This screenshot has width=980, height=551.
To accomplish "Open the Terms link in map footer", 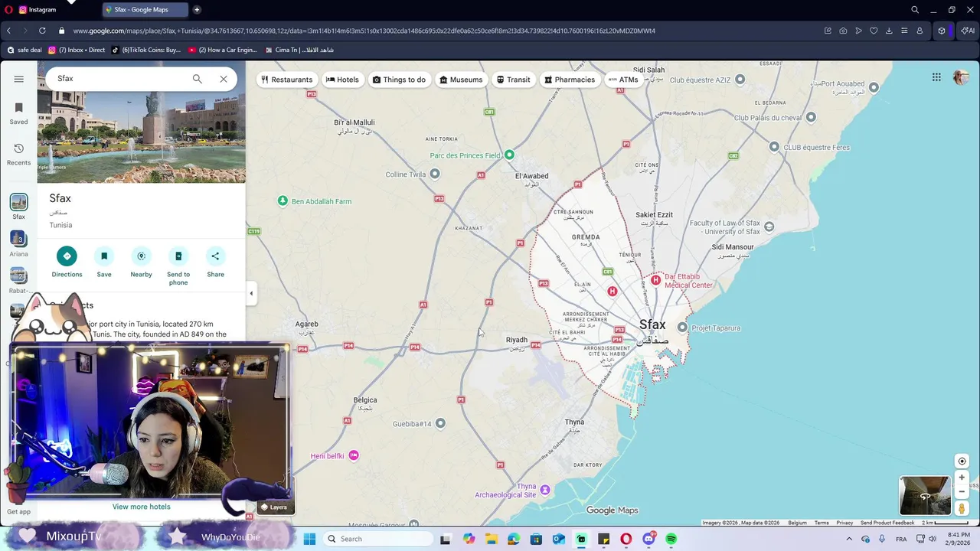I will (822, 523).
